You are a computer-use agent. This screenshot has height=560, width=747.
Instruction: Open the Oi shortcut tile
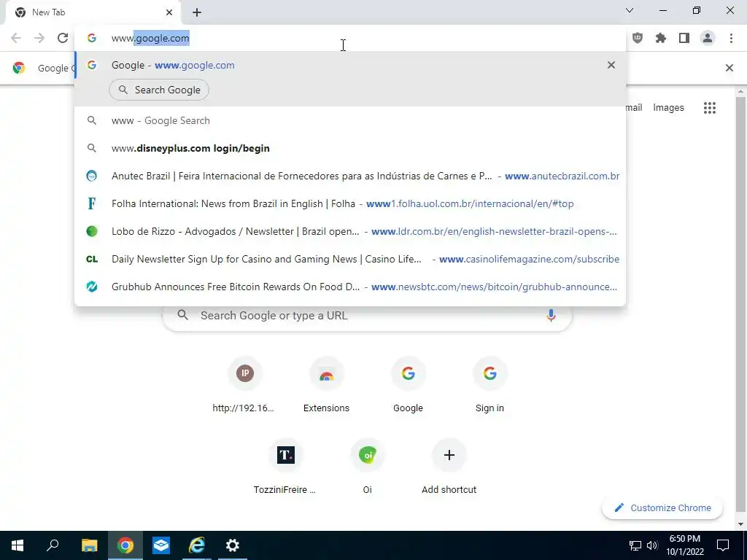[368, 467]
